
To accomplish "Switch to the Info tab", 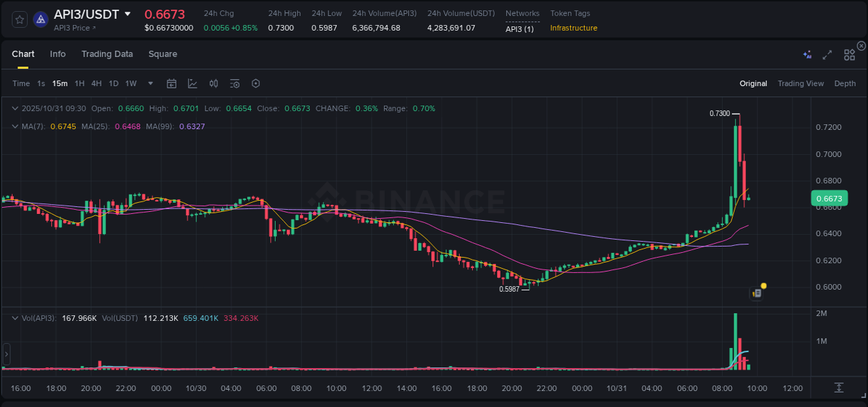I will 58,53.
